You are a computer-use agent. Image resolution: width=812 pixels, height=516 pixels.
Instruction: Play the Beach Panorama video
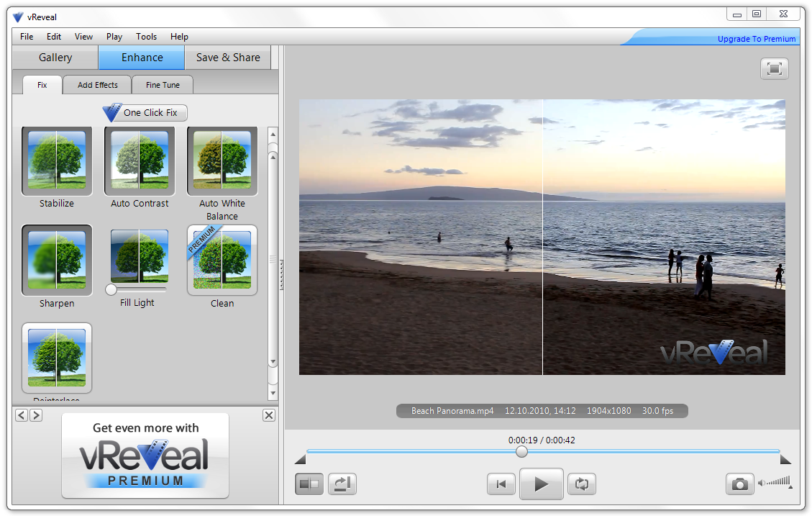(541, 484)
